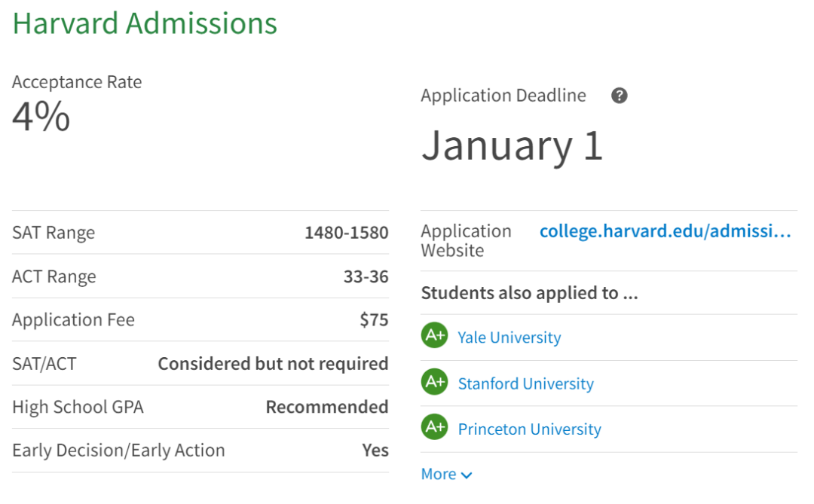This screenshot has height=504, width=814.
Task: Click the chevron arrow next to More
Action: [x=467, y=475]
